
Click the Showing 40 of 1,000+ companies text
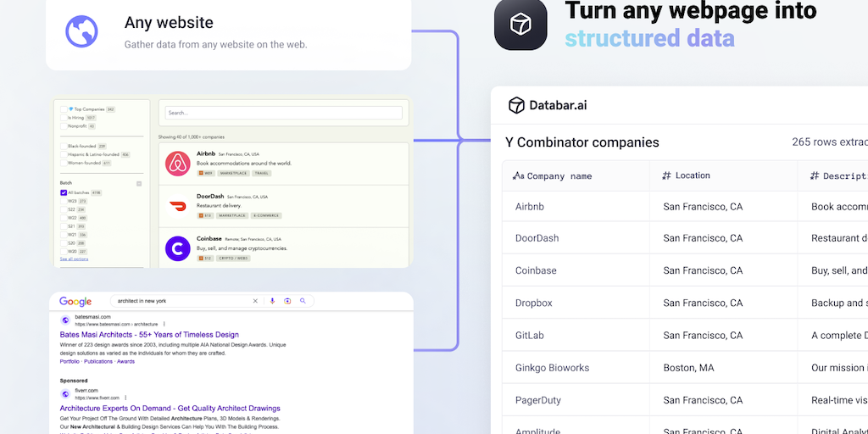pos(192,136)
